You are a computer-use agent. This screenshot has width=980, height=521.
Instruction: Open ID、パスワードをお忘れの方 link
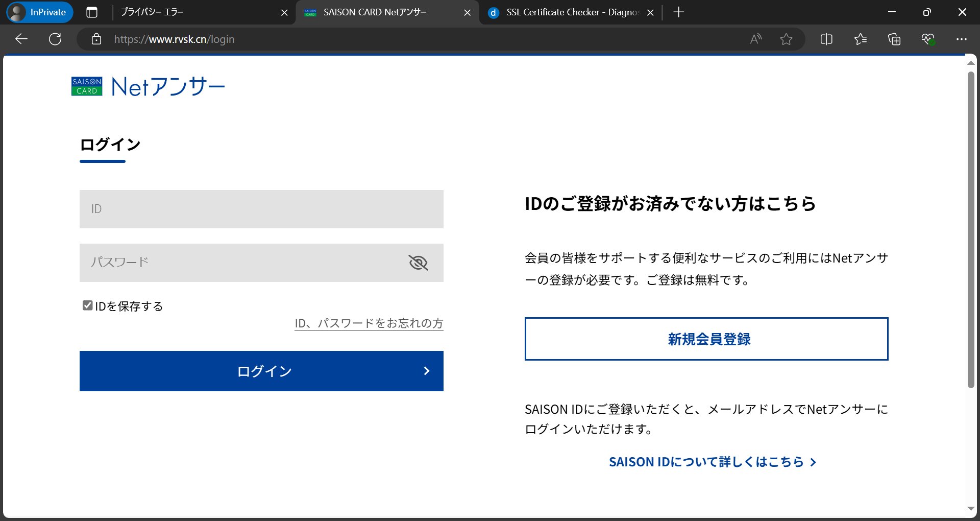(369, 323)
